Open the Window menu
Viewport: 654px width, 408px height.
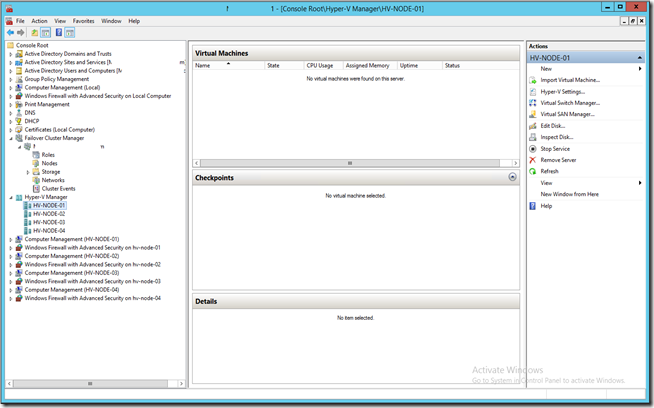pyautogui.click(x=111, y=21)
